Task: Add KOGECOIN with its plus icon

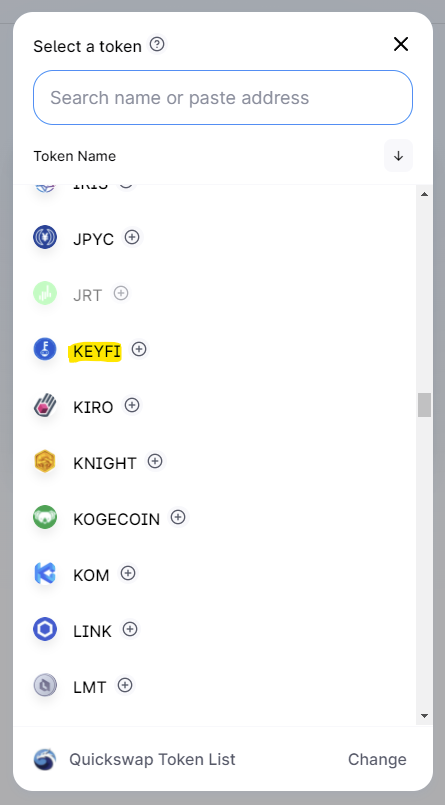Action: pyautogui.click(x=178, y=517)
